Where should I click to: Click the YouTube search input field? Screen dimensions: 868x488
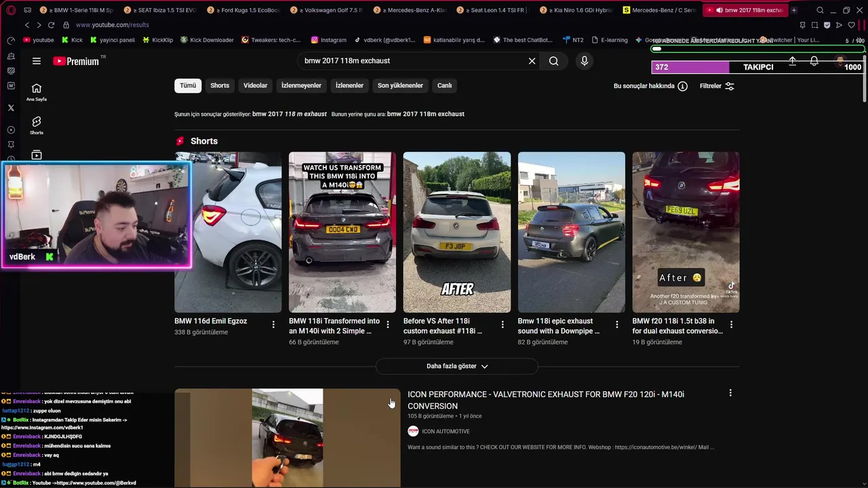(x=414, y=61)
